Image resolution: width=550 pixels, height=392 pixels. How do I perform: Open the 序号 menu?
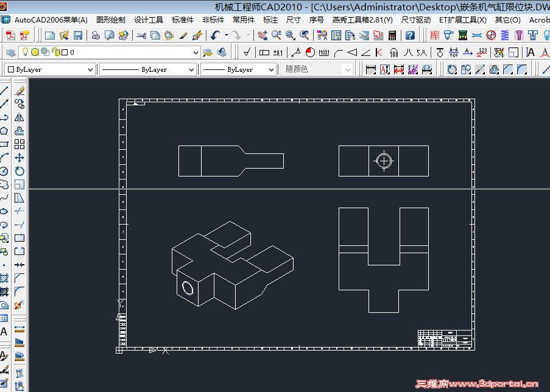coord(316,20)
